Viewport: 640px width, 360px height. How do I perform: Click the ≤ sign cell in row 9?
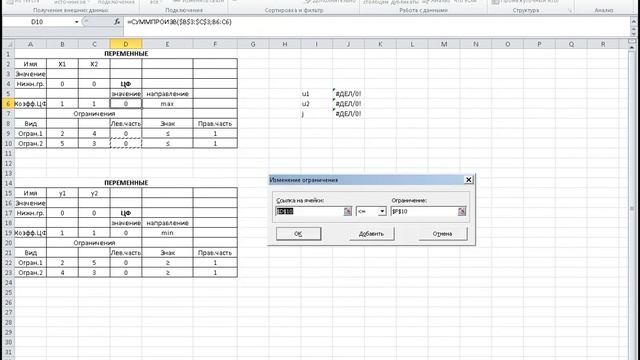click(167, 133)
